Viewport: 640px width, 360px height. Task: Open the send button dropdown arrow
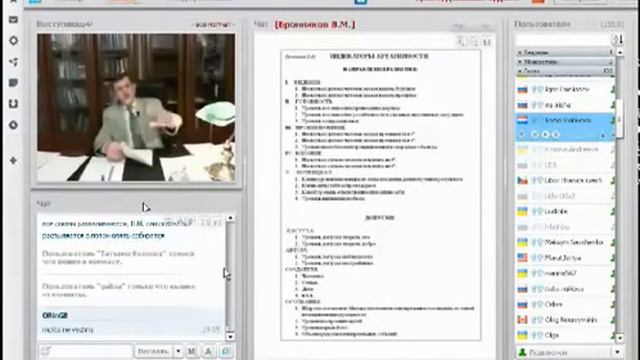tap(178, 351)
